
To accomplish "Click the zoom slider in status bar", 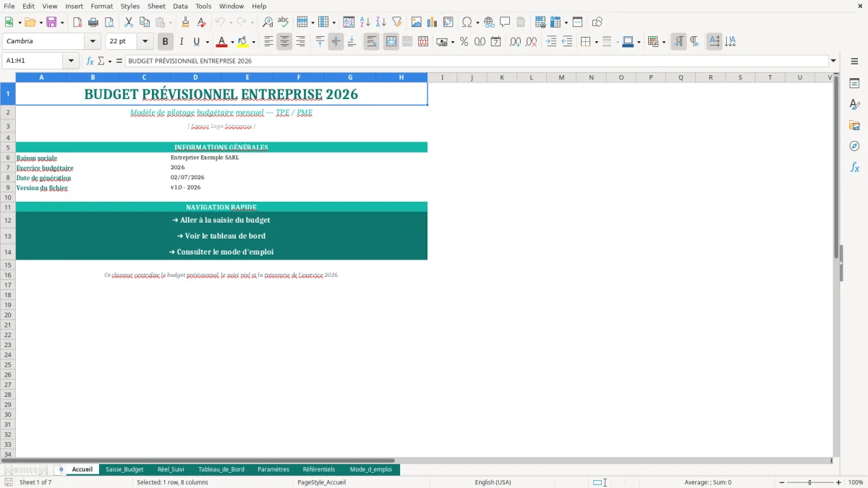I will pos(810,482).
